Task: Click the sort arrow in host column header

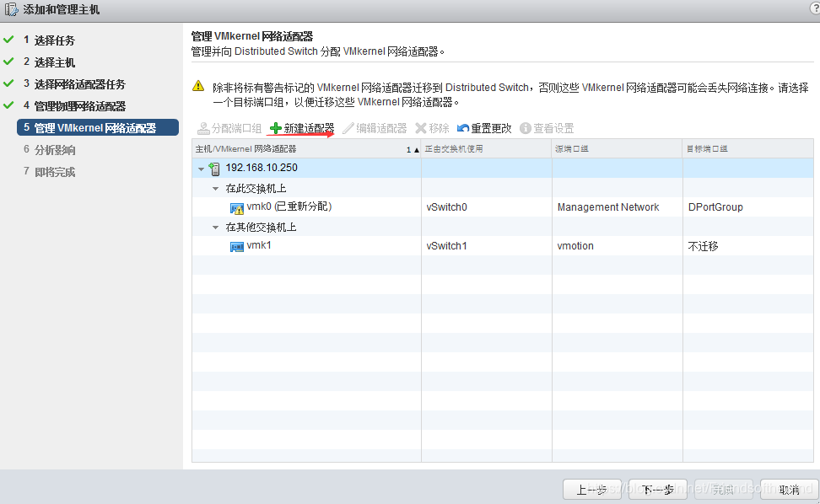Action: pos(417,150)
